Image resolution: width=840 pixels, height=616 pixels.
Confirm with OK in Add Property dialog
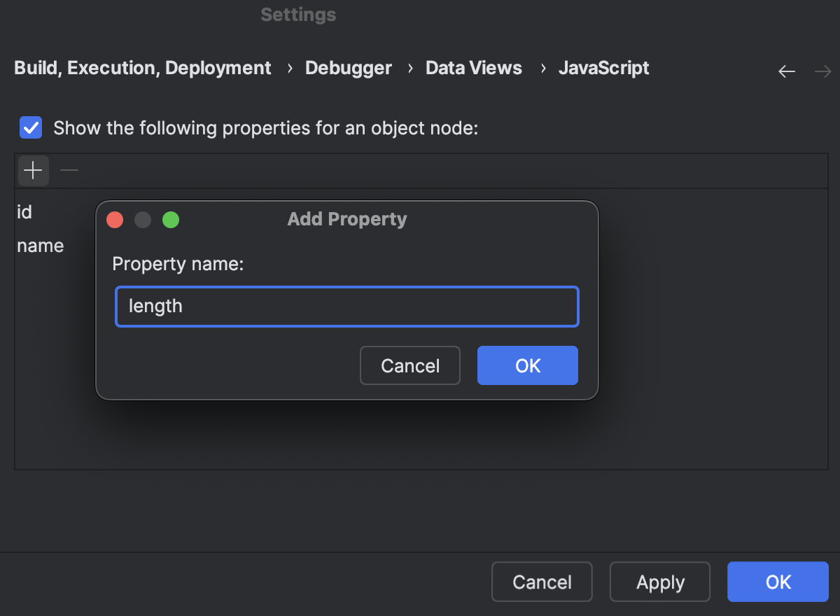click(x=527, y=365)
